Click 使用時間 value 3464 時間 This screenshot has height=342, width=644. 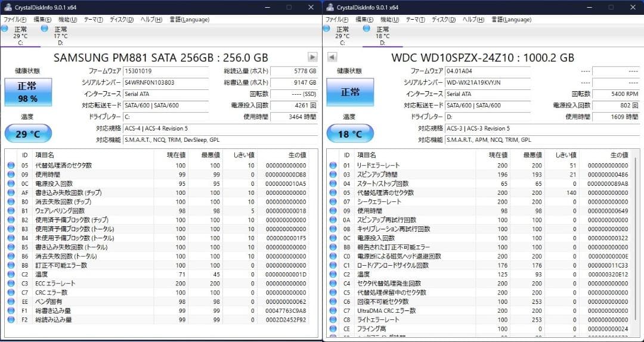294,117
